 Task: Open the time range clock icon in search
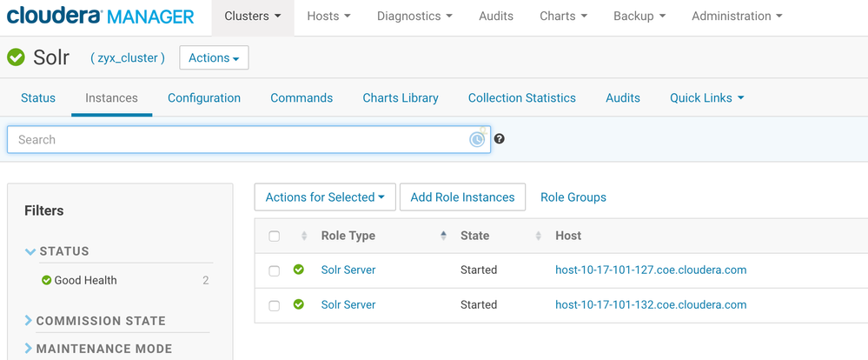click(477, 139)
